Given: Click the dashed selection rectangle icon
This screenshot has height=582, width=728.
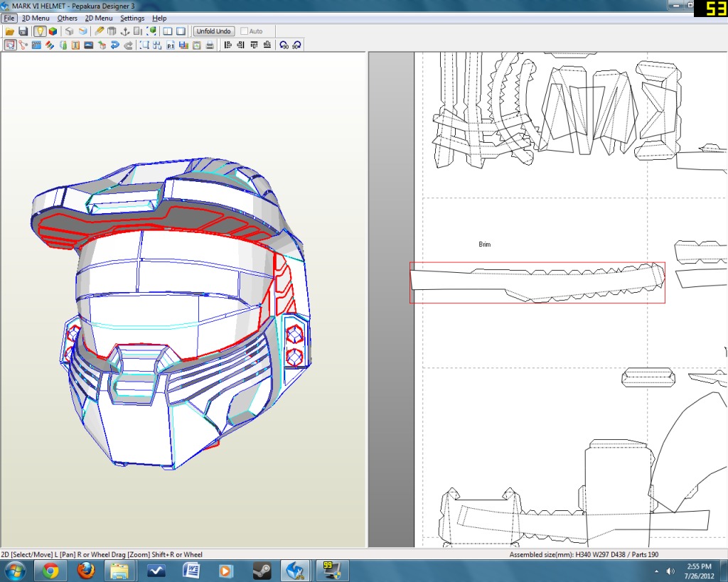Looking at the screenshot, I should click(144, 45).
